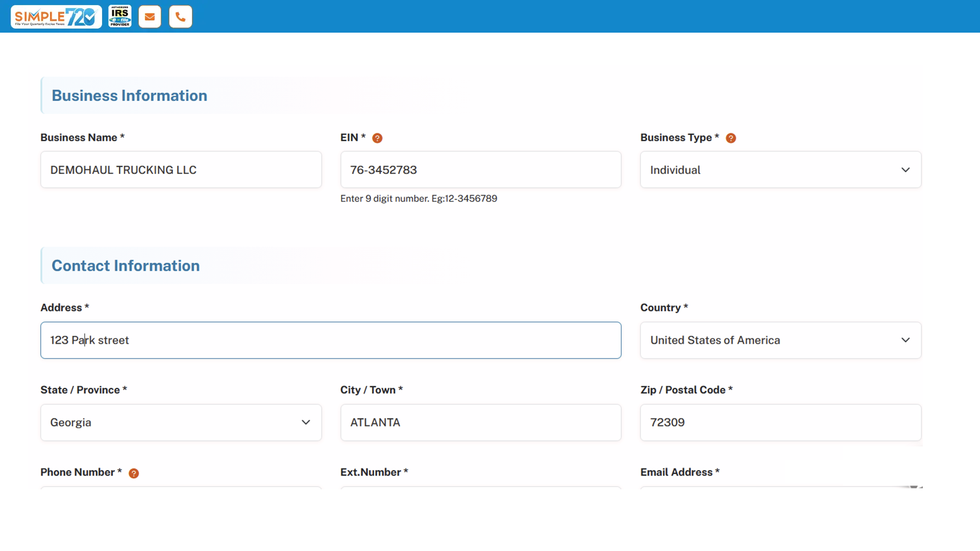
Task: Click the Zip / Postal Code field
Action: [x=780, y=422]
